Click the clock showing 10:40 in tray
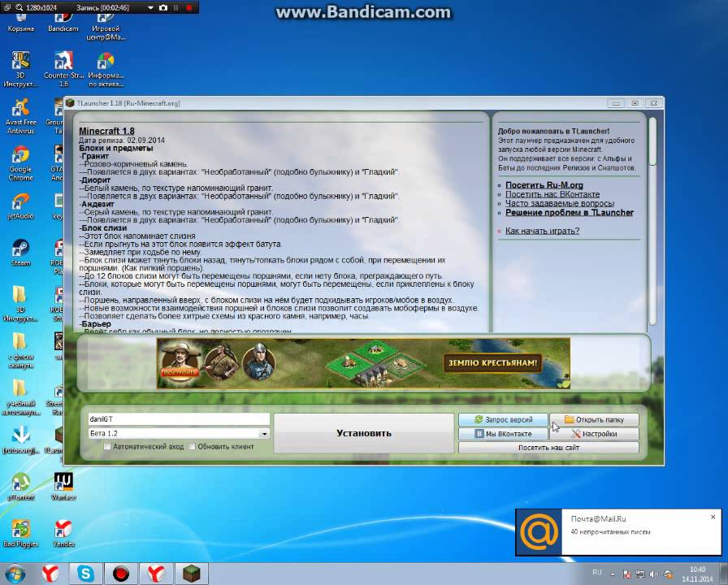Image resolution: width=728 pixels, height=585 pixels. click(697, 574)
